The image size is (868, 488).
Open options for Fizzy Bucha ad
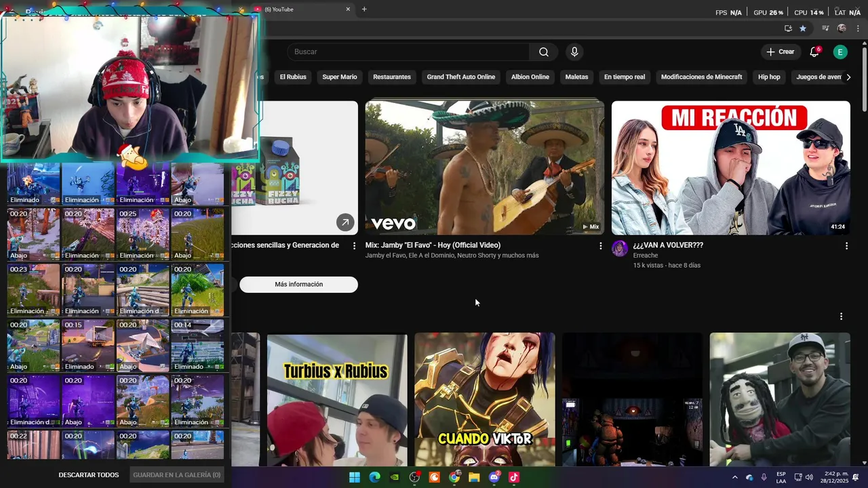[354, 246]
